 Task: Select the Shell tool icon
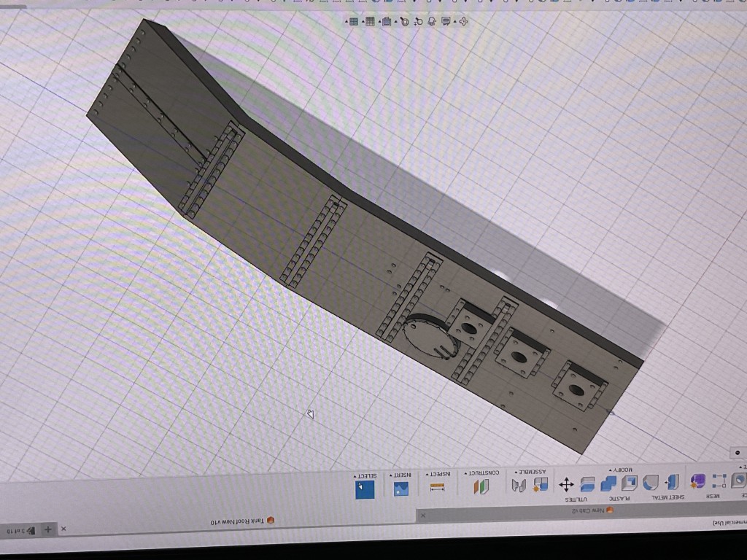click(629, 483)
